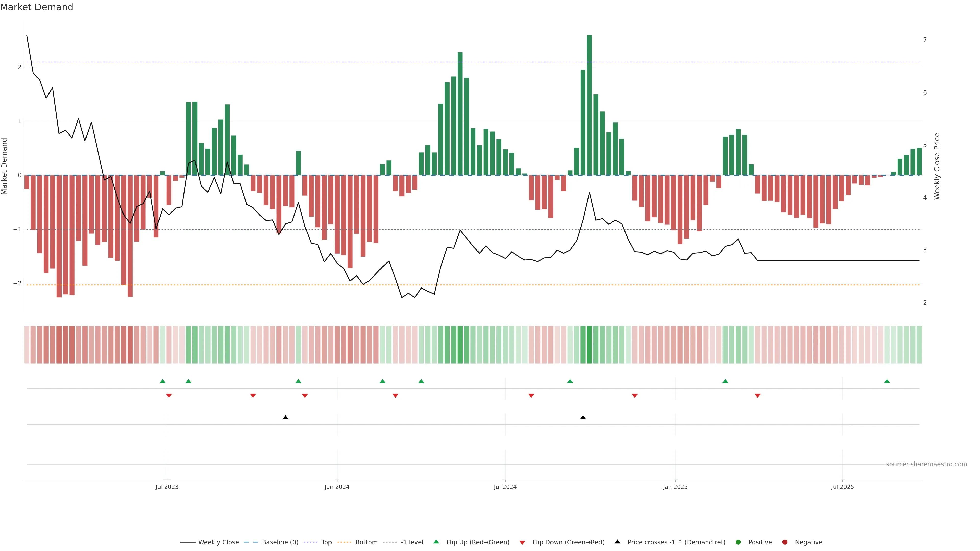Click the first red flip-down marker near Jul 2023
The height and width of the screenshot is (551, 980).
pos(169,396)
